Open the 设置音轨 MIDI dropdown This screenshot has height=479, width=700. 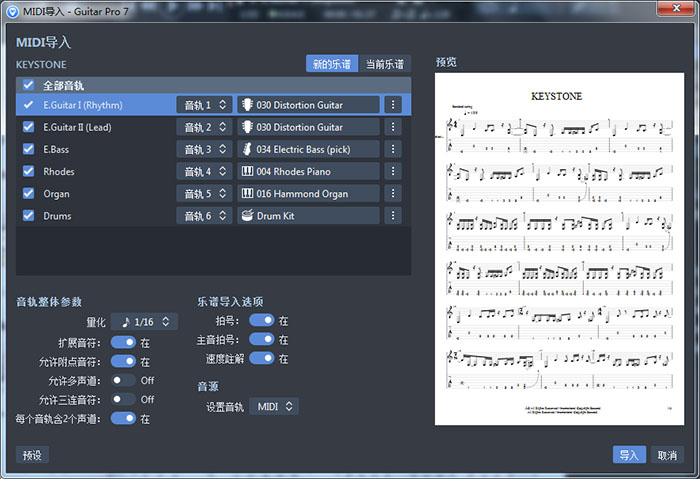pyautogui.click(x=274, y=406)
